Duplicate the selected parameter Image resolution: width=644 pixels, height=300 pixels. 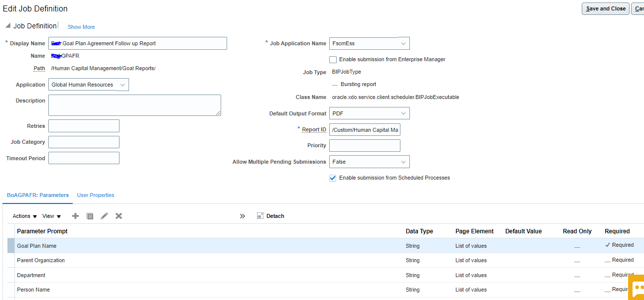coord(90,216)
